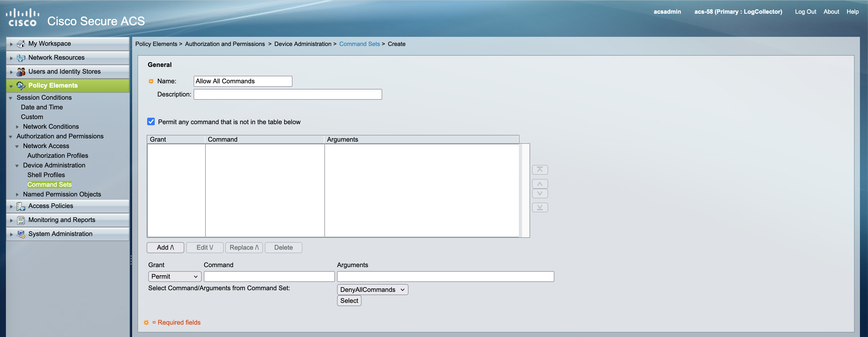Click the move-to-top arrow button
Screen dimensions: 868x337
point(540,170)
